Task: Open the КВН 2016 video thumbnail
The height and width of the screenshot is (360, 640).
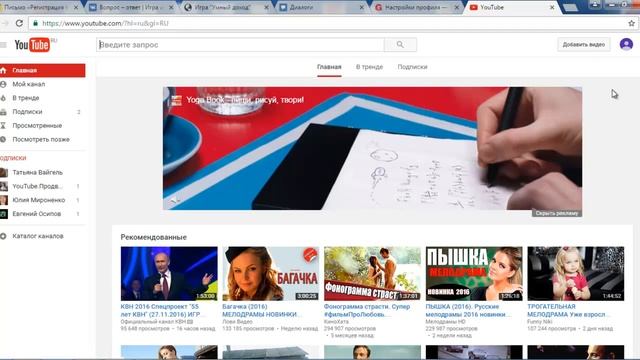Action: click(169, 273)
